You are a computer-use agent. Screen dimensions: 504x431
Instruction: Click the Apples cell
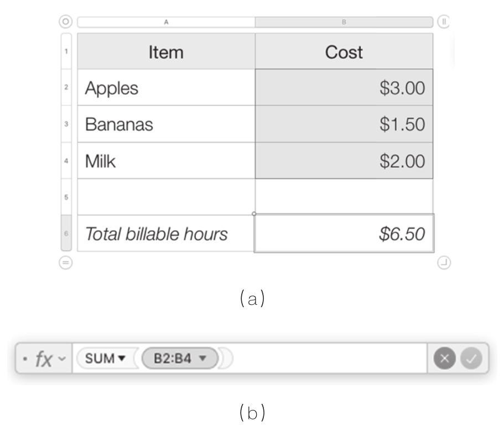point(166,88)
